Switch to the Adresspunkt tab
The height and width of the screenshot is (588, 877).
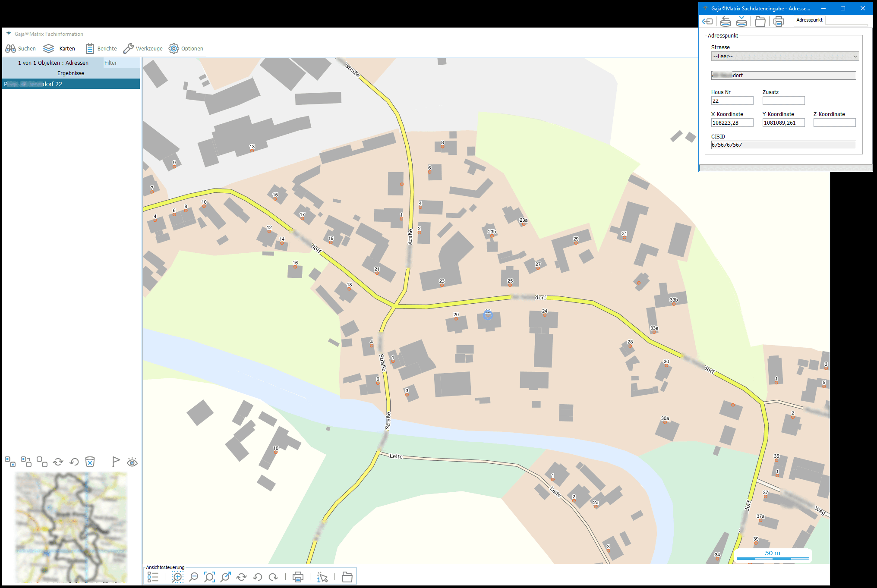pos(809,20)
